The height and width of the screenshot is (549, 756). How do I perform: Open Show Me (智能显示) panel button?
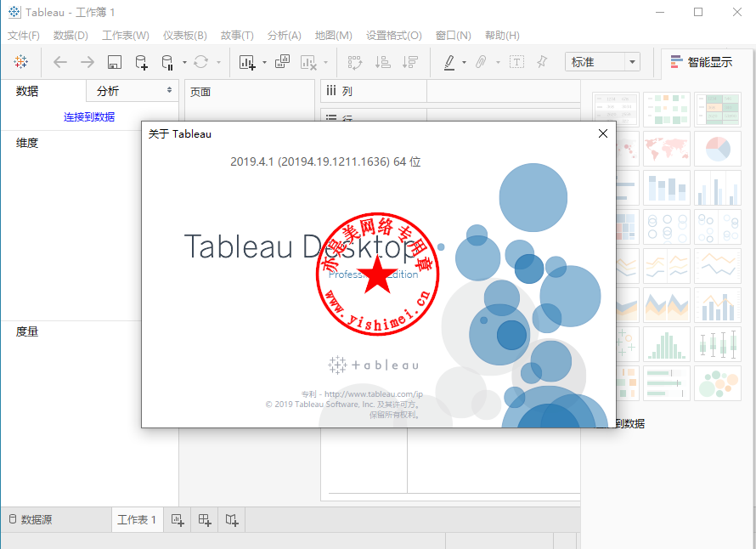coord(702,62)
